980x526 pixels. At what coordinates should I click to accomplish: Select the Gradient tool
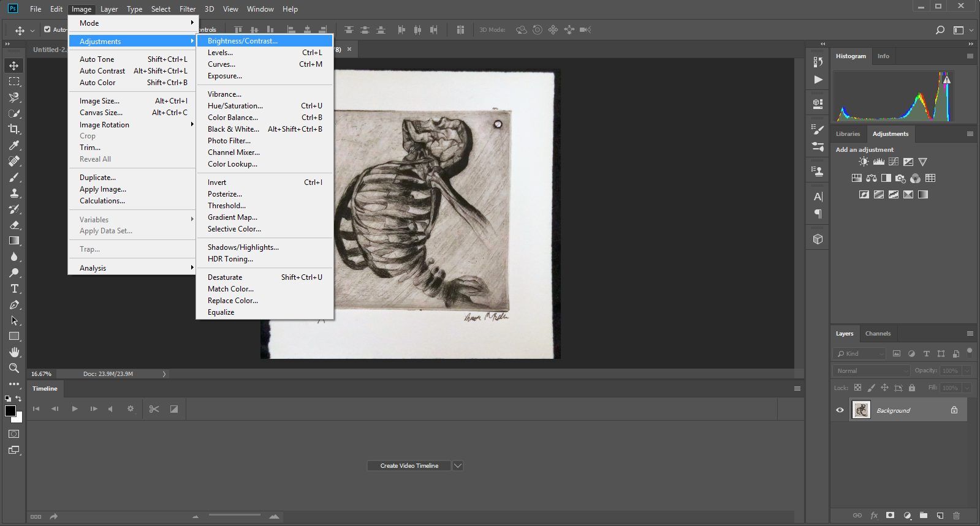coord(14,241)
